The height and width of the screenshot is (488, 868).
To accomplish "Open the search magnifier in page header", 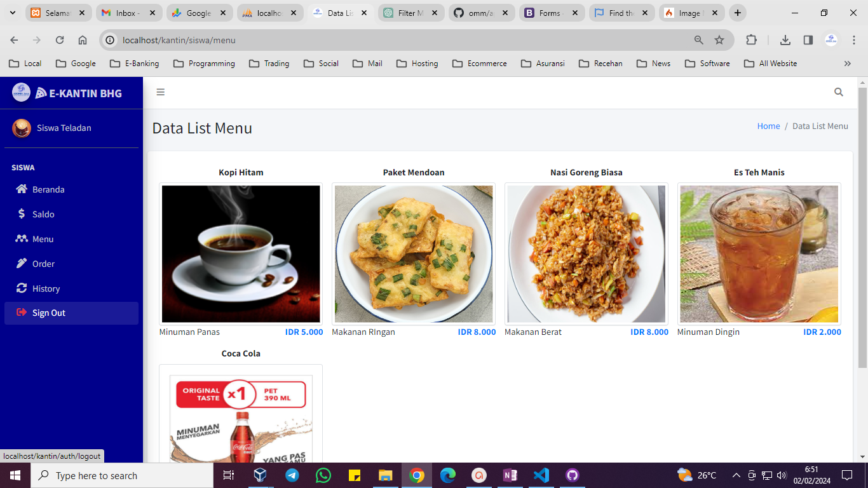I will [839, 92].
